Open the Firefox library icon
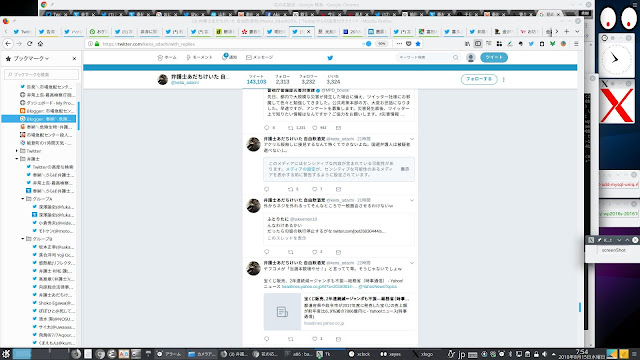Image resolution: width=640 pixels, height=360 pixels. tap(467, 44)
